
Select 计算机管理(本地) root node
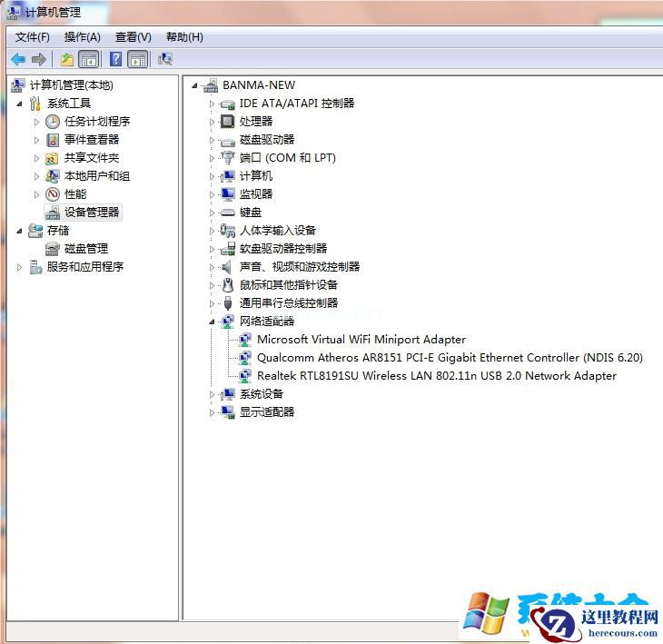(x=72, y=85)
